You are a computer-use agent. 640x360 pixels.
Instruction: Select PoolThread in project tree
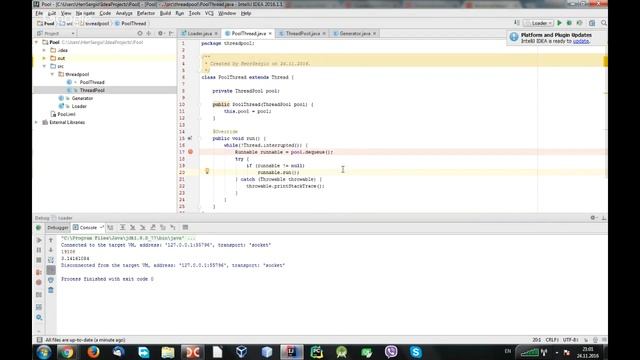92,82
